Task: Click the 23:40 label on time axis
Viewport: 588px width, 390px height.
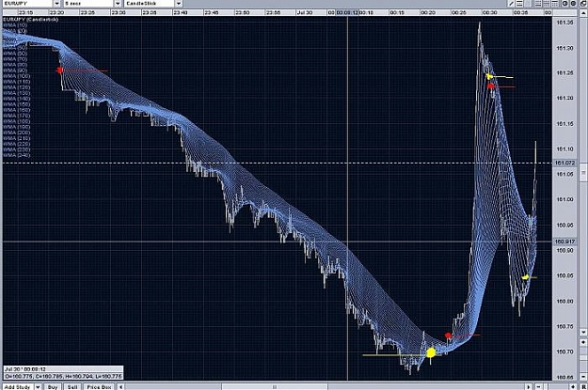Action: (x=181, y=12)
